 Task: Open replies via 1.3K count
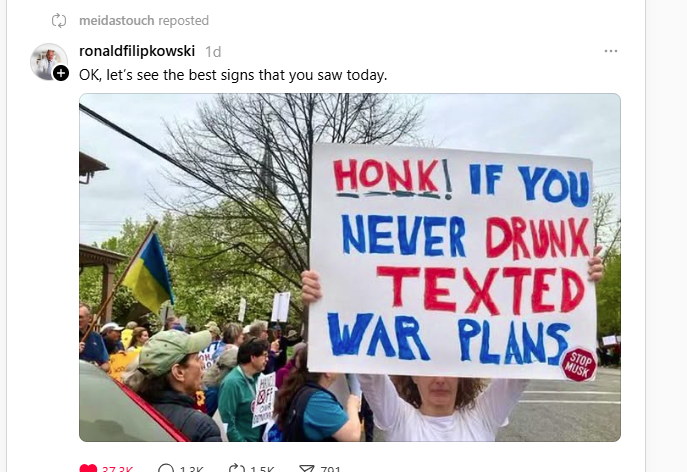pos(191,469)
